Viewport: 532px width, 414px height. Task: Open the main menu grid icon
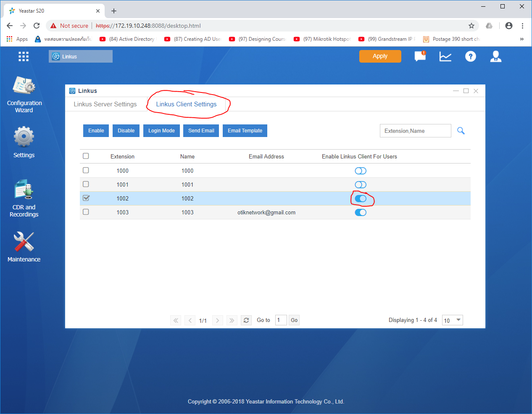24,56
